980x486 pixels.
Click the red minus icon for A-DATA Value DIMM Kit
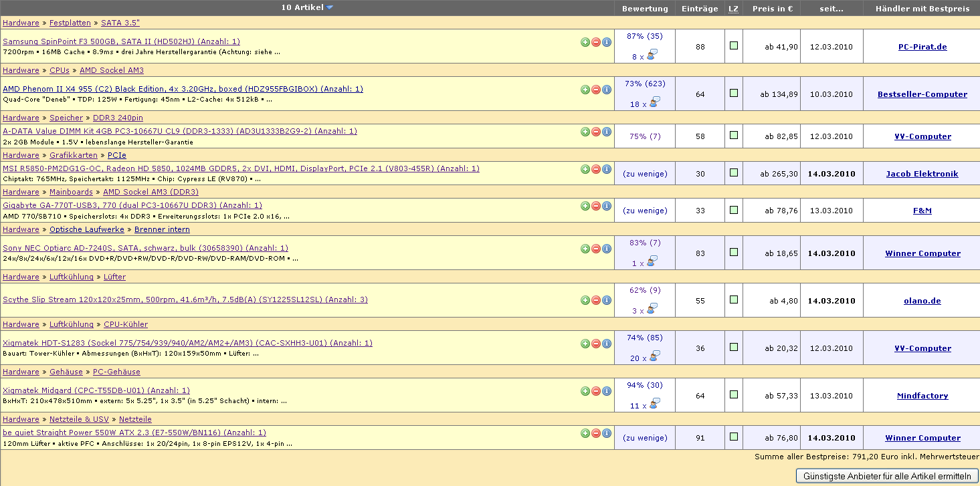pyautogui.click(x=596, y=132)
